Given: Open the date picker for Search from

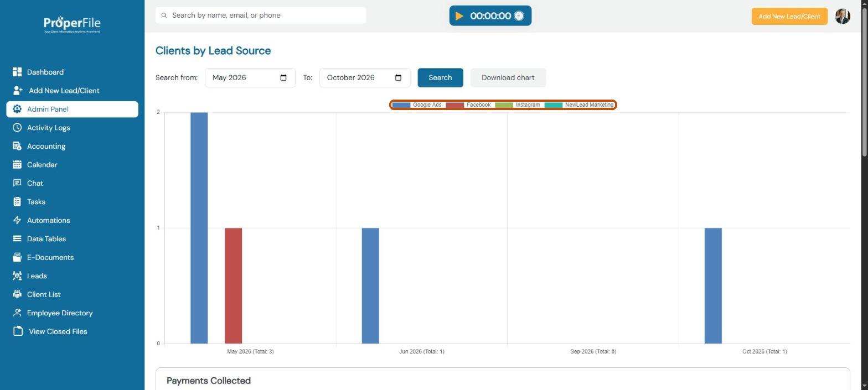Looking at the screenshot, I should pyautogui.click(x=283, y=77).
